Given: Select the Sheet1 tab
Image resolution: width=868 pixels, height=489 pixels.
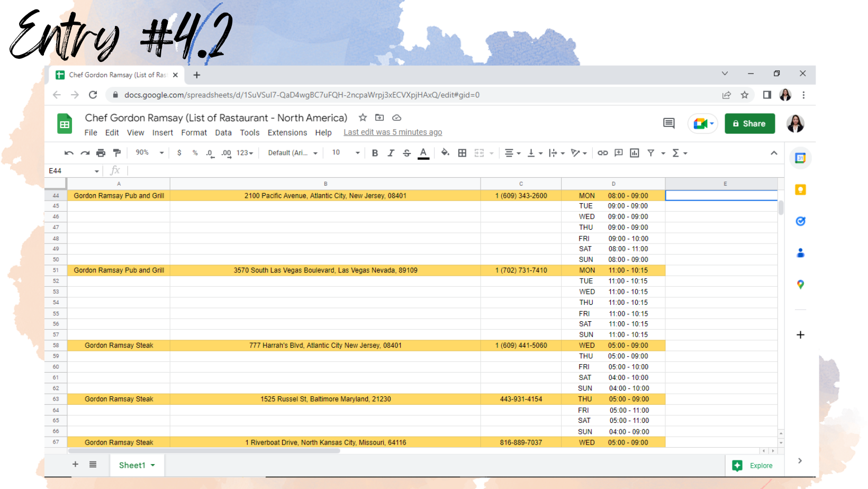Looking at the screenshot, I should 137,465.
